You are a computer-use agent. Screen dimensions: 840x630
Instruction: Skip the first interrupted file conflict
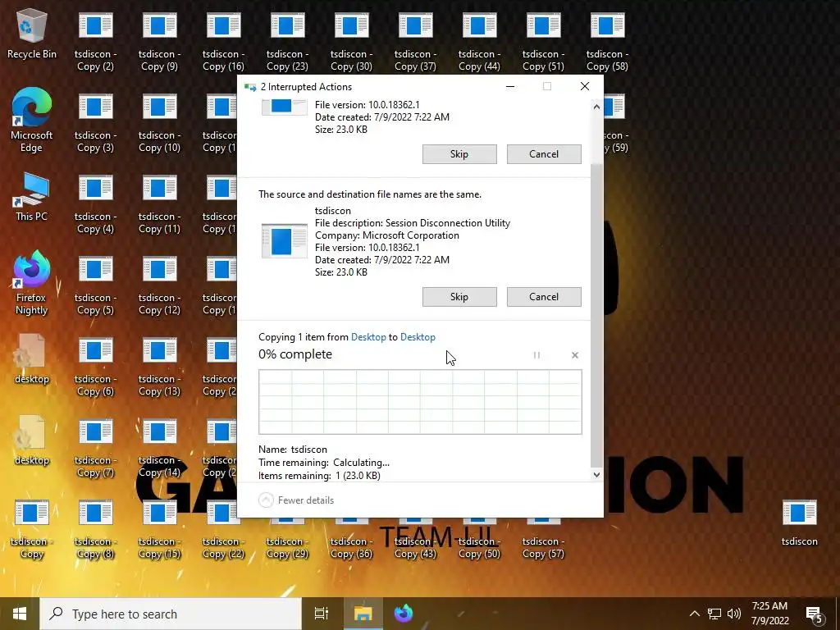click(x=459, y=154)
